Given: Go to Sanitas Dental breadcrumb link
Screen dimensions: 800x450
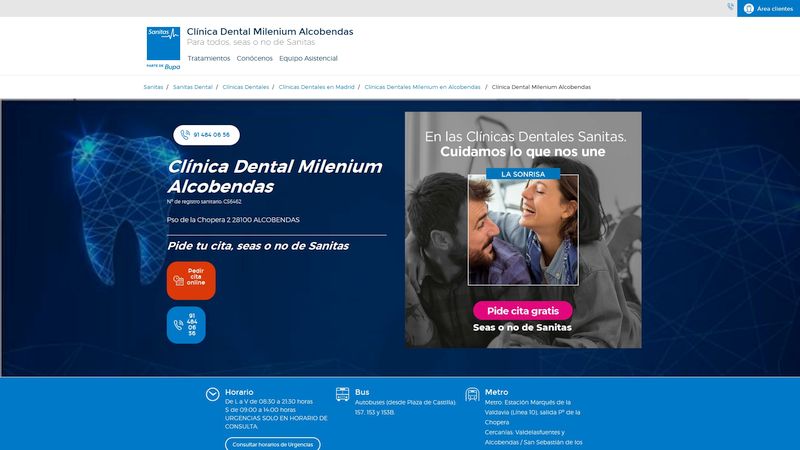Looking at the screenshot, I should click(192, 87).
